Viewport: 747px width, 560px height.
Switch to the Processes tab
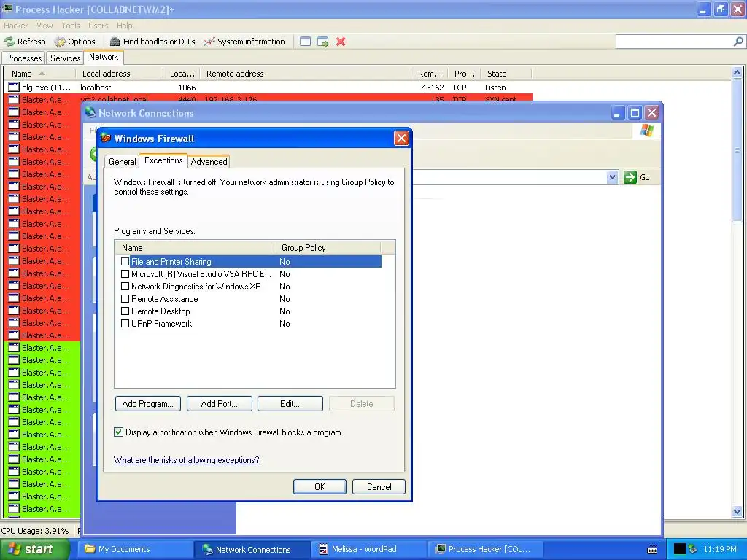pos(24,58)
